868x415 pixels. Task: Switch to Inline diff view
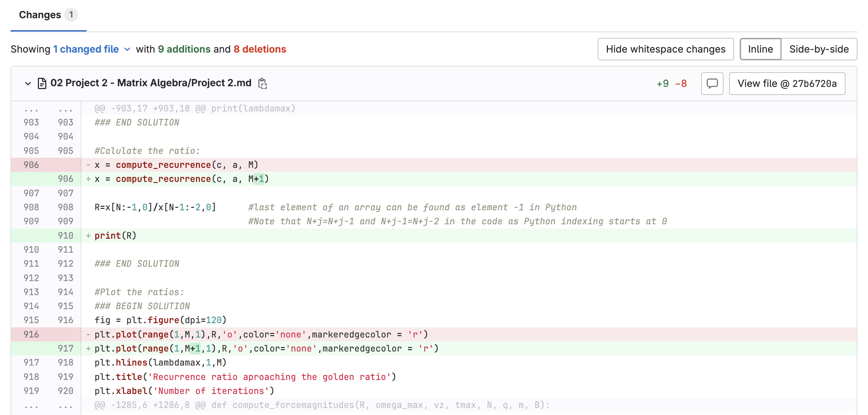[x=760, y=49]
